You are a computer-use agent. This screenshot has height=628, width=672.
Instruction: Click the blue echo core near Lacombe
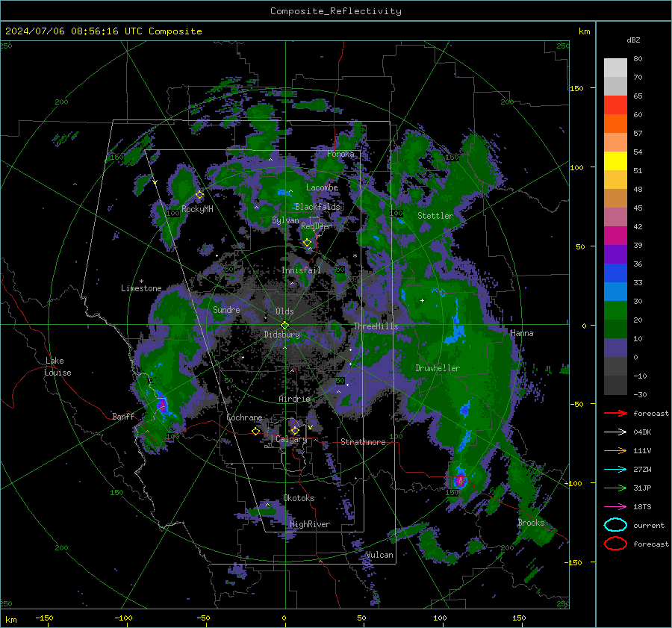coord(283,193)
